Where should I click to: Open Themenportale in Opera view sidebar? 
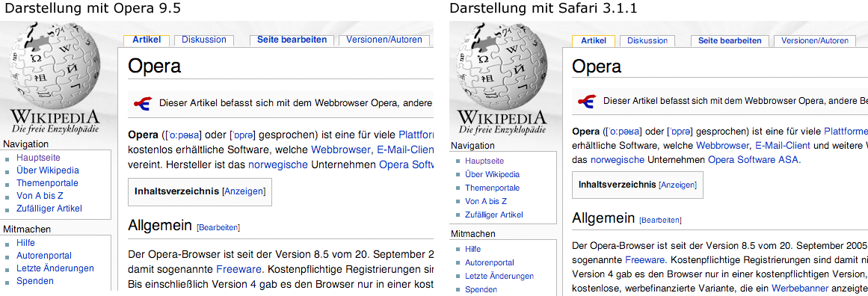47,183
